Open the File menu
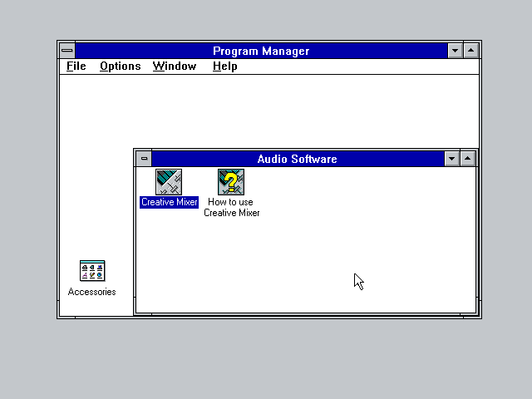Image resolution: width=532 pixels, height=399 pixels. click(x=76, y=66)
